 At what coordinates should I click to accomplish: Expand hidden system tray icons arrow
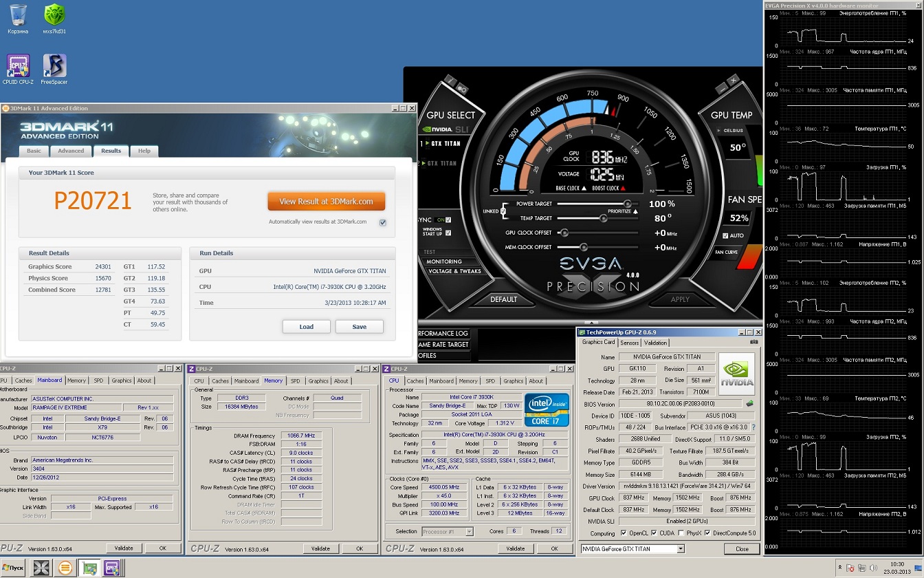click(840, 568)
